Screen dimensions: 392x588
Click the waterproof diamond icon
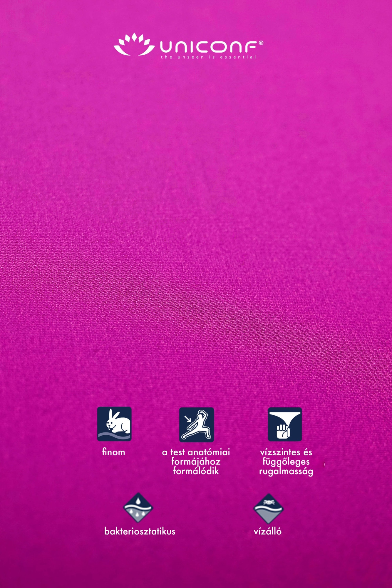(x=268, y=508)
